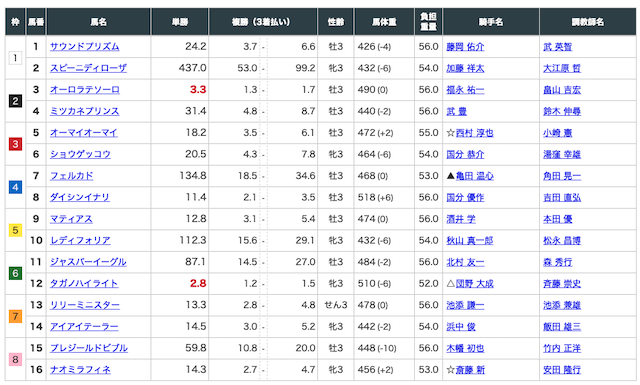Click the yellow frame number 5 box

point(15,230)
